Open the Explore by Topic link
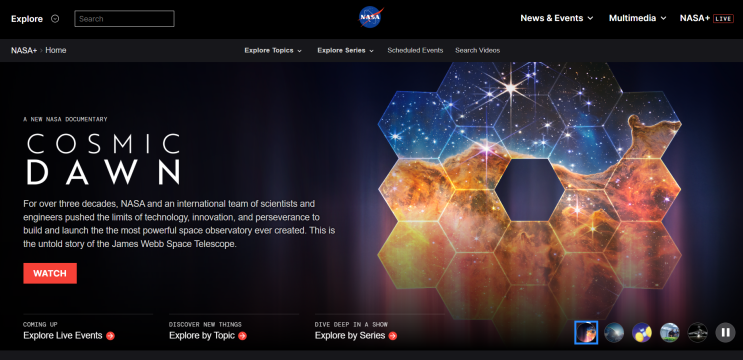The width and height of the screenshot is (743, 360). pos(202,336)
